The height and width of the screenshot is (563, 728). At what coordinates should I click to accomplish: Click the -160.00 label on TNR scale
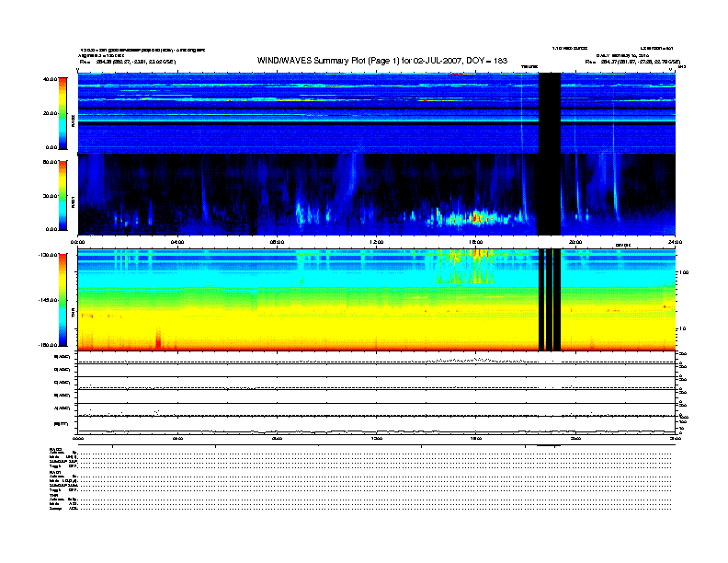click(49, 345)
